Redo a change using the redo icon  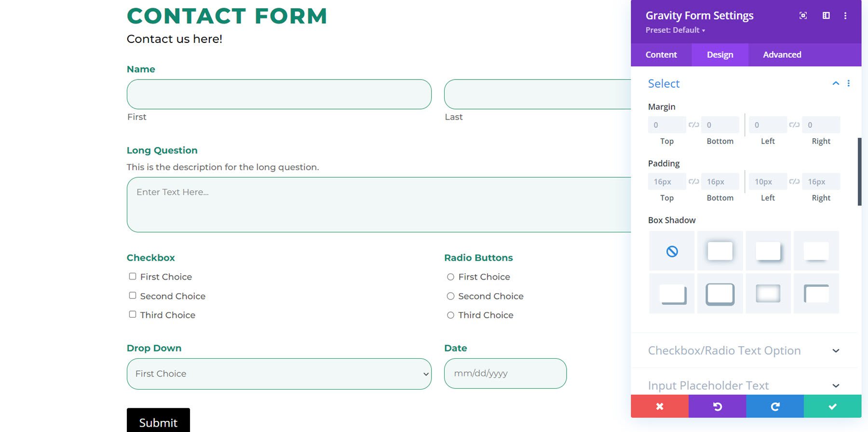[x=775, y=406]
